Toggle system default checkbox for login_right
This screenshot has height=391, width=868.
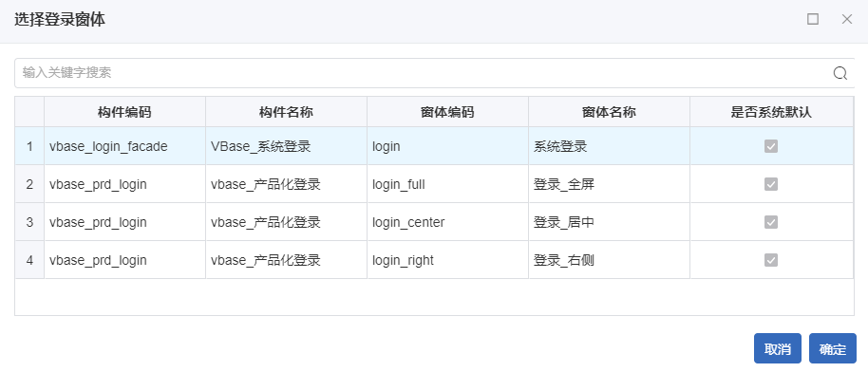771,260
